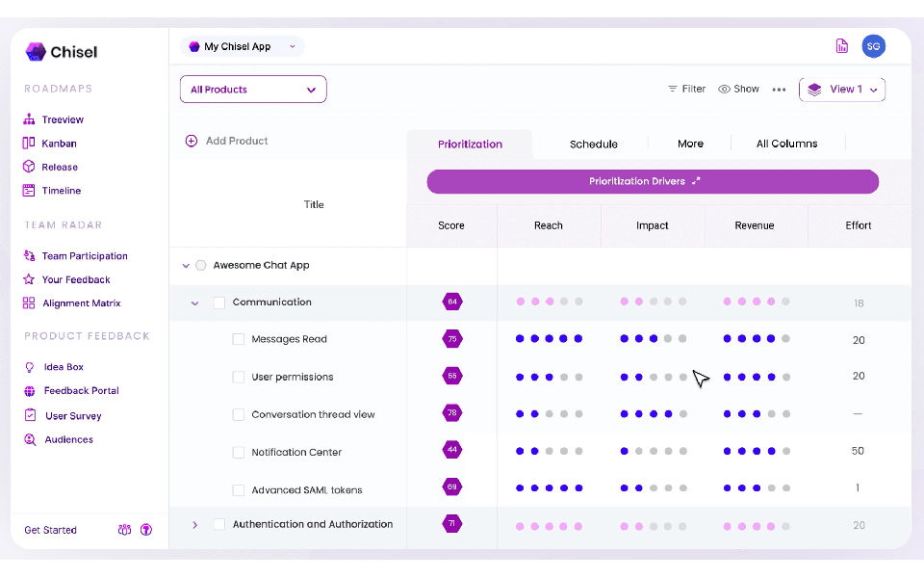This screenshot has width=924, height=578.
Task: Click the plus icon for Add Product
Action: tap(191, 141)
